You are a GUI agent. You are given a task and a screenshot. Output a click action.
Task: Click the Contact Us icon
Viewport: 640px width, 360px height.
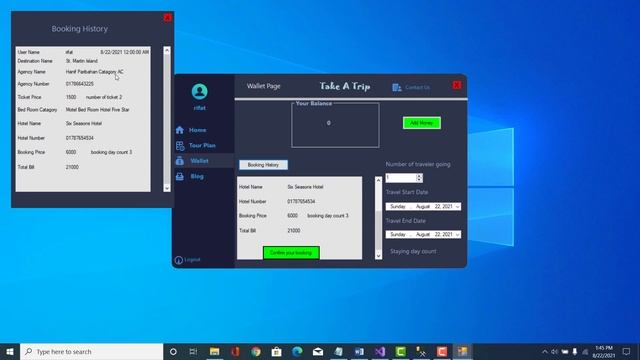click(397, 87)
